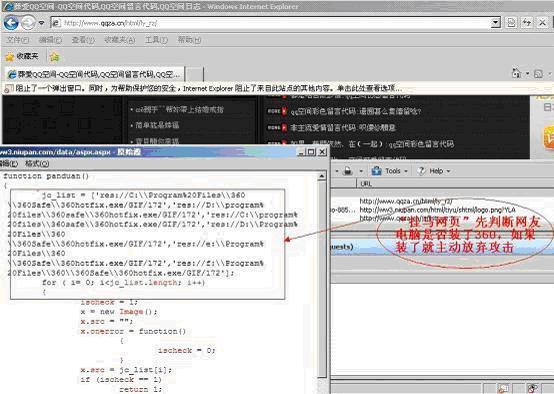Open the 格式(O) menu in Notepad
This screenshot has height=394, width=554.
(x=37, y=163)
